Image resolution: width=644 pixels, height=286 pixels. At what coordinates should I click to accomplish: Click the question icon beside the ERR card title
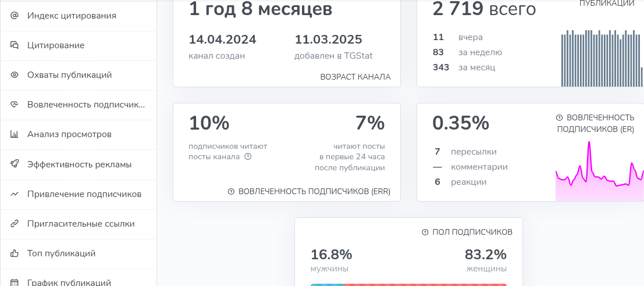(231, 191)
